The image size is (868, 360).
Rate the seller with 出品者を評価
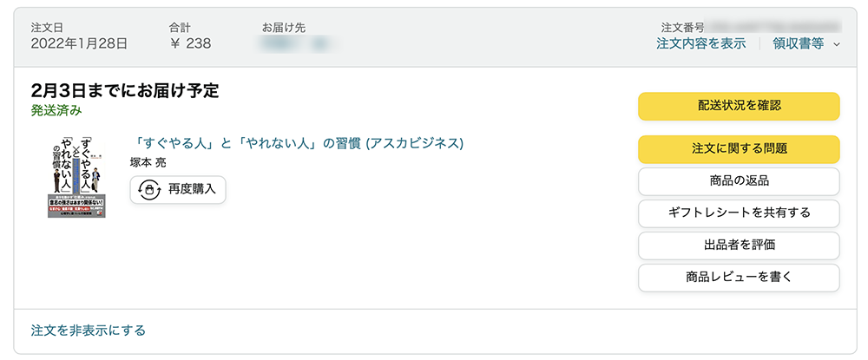(739, 245)
